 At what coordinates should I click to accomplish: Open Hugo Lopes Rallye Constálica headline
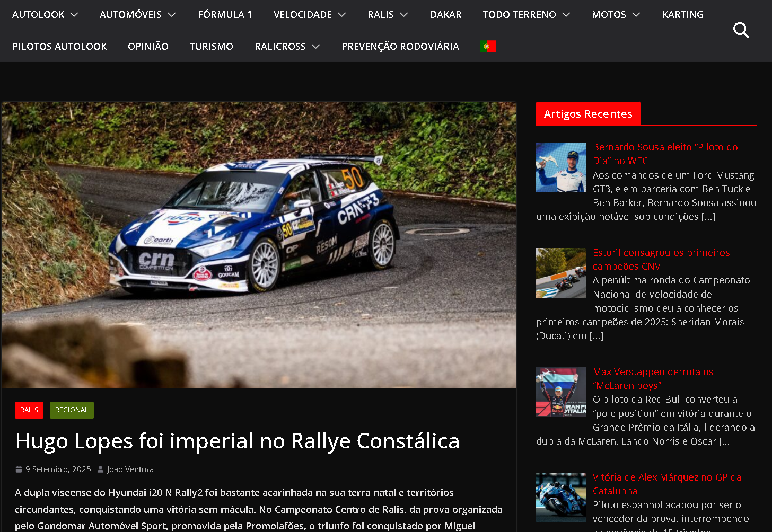click(238, 441)
